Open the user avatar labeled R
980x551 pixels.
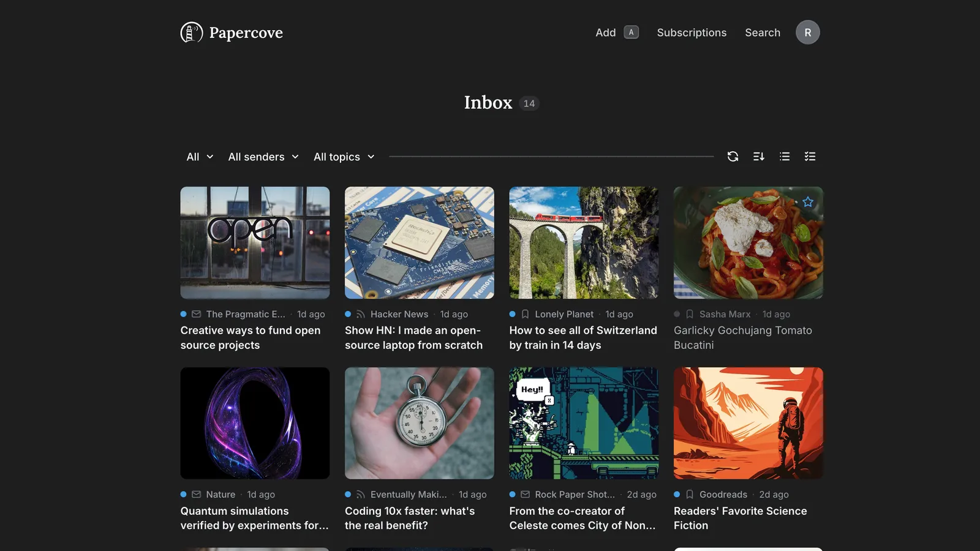[x=807, y=32]
